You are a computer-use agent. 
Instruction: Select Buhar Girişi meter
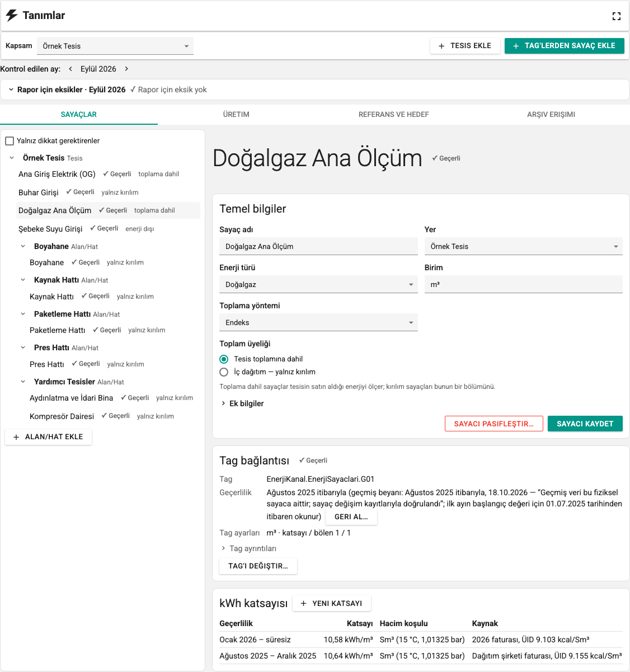(x=108, y=192)
